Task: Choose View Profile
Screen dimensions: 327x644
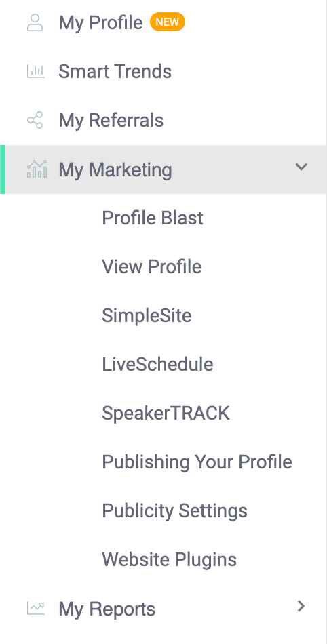Action: tap(151, 266)
